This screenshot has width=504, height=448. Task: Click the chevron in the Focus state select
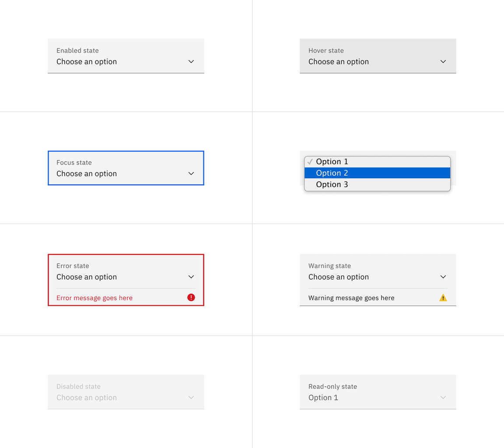click(x=191, y=174)
